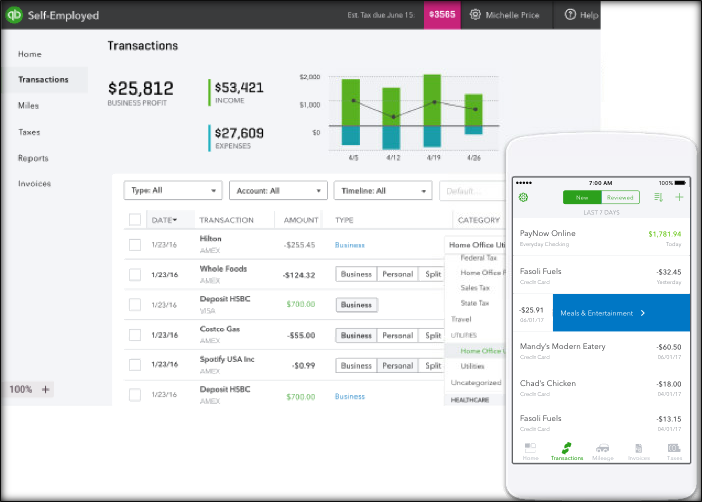The width and height of the screenshot is (702, 502).
Task: Click the CATEGORY column header
Action: [479, 220]
